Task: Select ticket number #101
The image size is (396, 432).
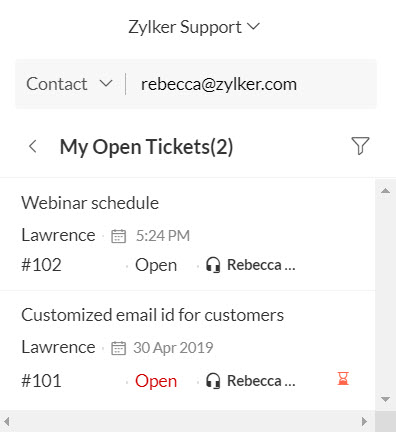Action: pyautogui.click(x=41, y=381)
